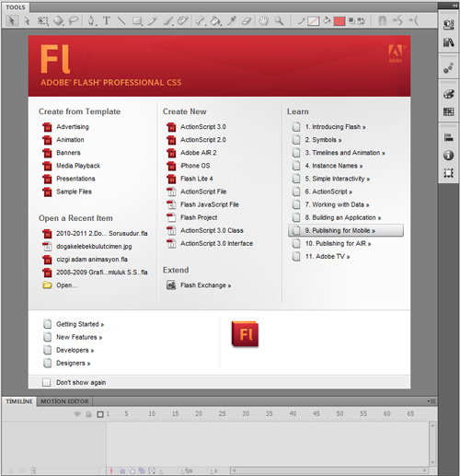Toggle show all layers as outlines

tap(100, 414)
